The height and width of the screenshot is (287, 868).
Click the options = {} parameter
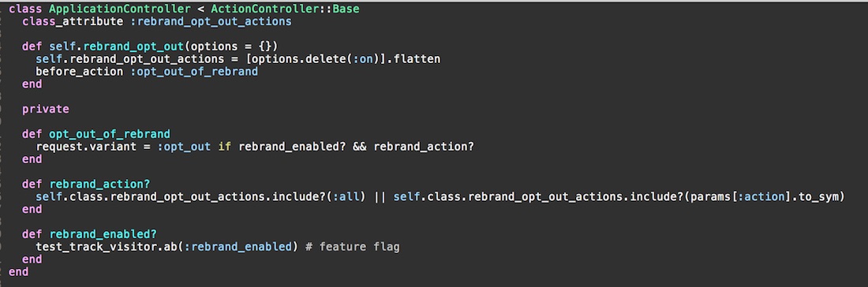pyautogui.click(x=231, y=46)
